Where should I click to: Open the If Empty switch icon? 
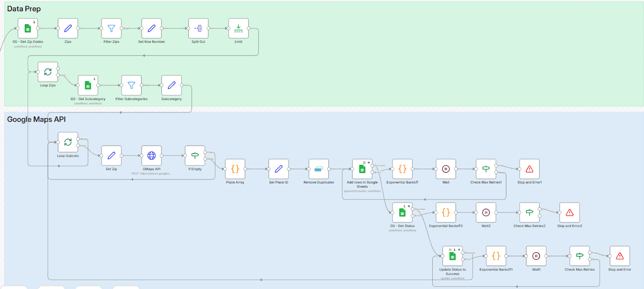pyautogui.click(x=194, y=156)
